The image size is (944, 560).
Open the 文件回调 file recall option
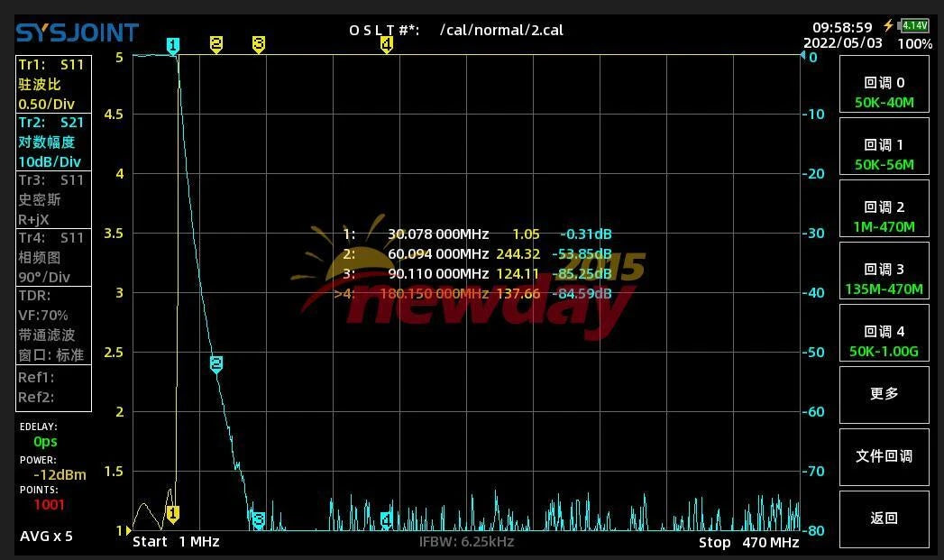[884, 457]
